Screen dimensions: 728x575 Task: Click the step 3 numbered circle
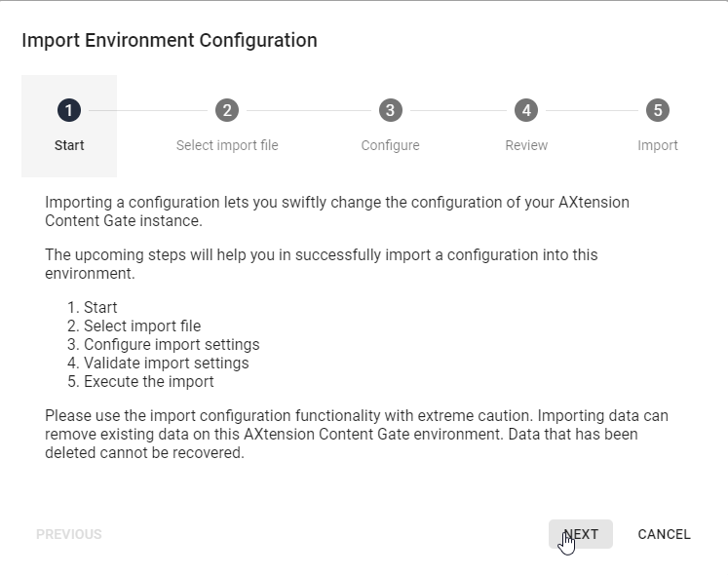coord(390,110)
